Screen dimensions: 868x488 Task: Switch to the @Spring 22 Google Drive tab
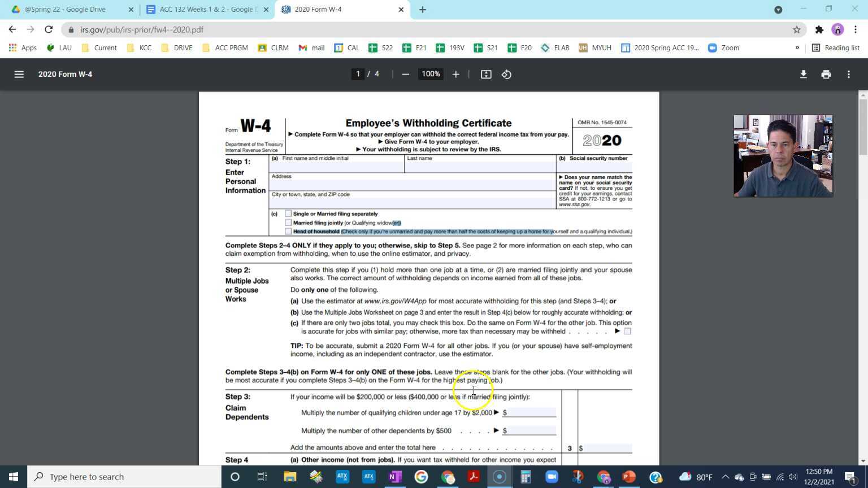click(65, 9)
